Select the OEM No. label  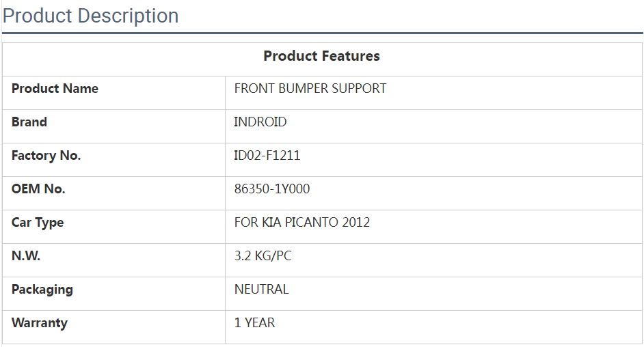tap(38, 189)
